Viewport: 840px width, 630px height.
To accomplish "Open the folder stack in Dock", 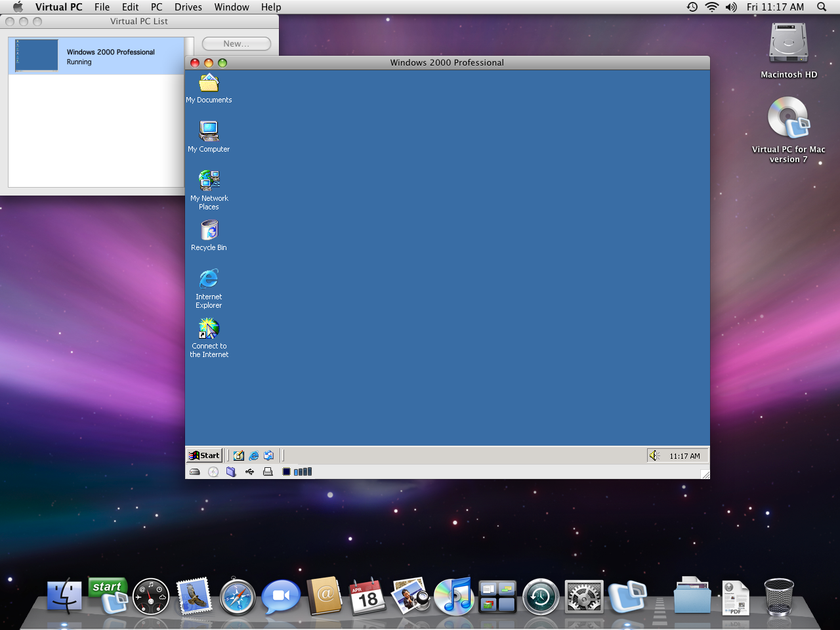I will click(x=692, y=597).
